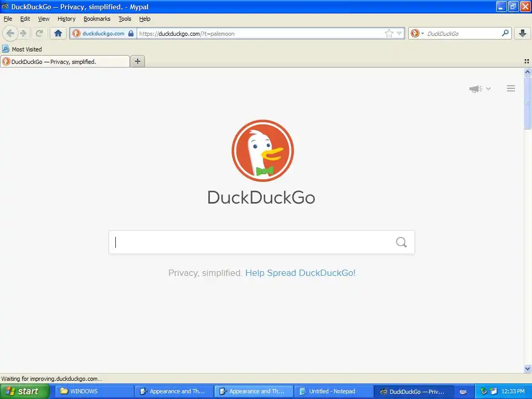This screenshot has width=532, height=399.
Task: Select the DuckDuckGo — Privacy, simplified tab
Action: (x=65, y=61)
